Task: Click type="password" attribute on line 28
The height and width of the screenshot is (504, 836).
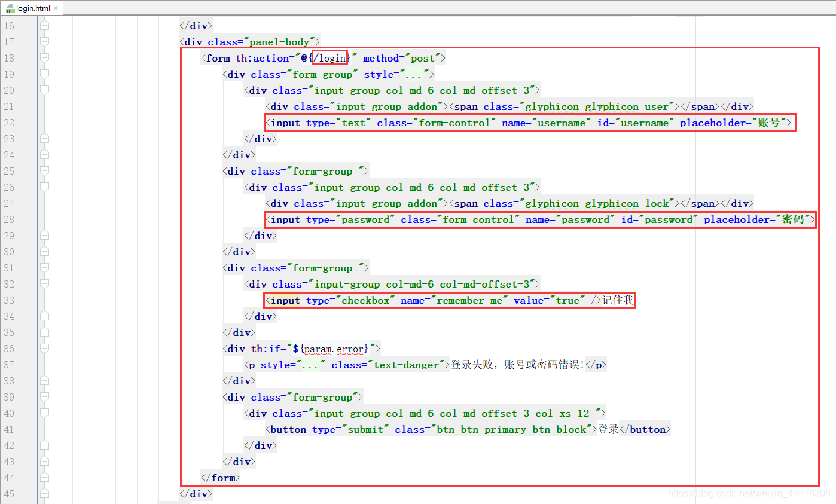Action: coord(350,219)
